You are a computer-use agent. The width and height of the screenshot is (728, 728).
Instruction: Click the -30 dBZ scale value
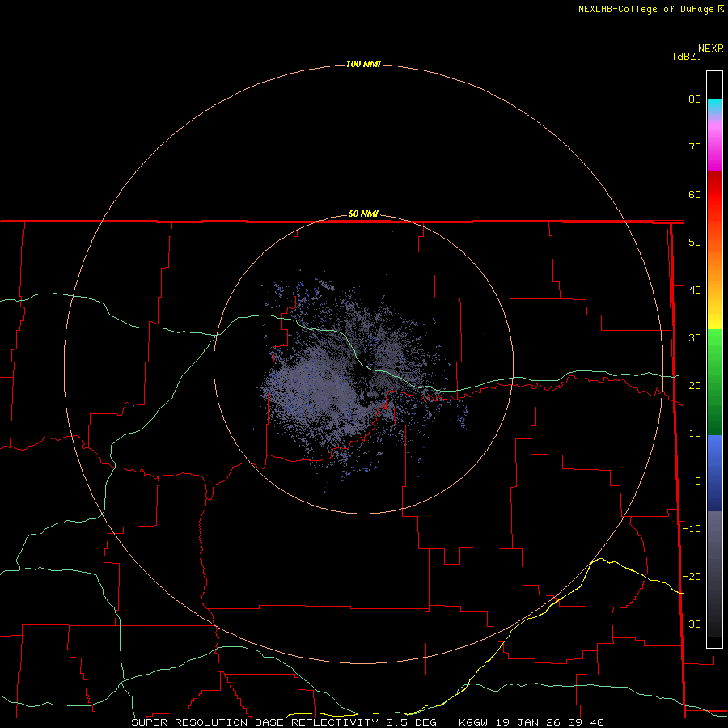coord(692,624)
